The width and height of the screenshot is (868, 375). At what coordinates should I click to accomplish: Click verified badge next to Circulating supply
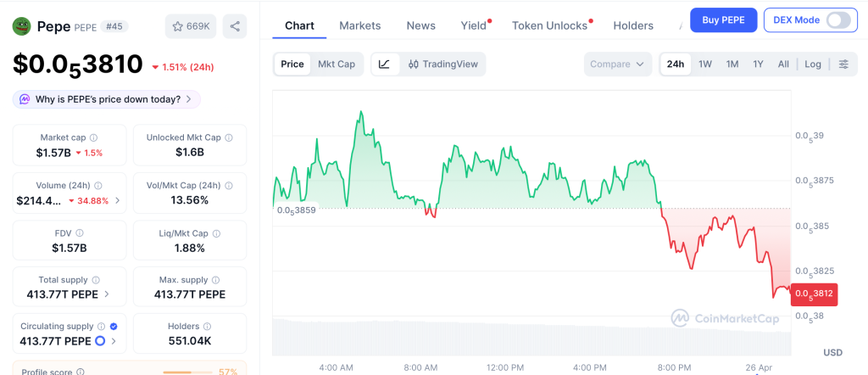(114, 326)
